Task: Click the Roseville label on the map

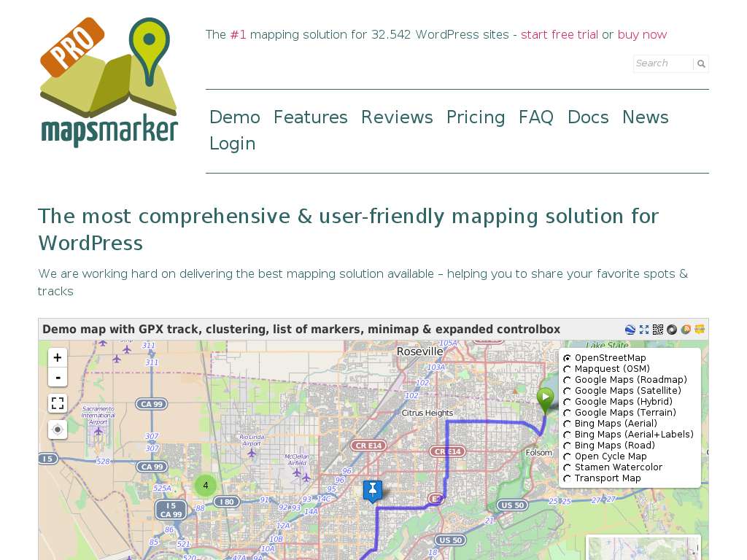Action: coord(419,351)
